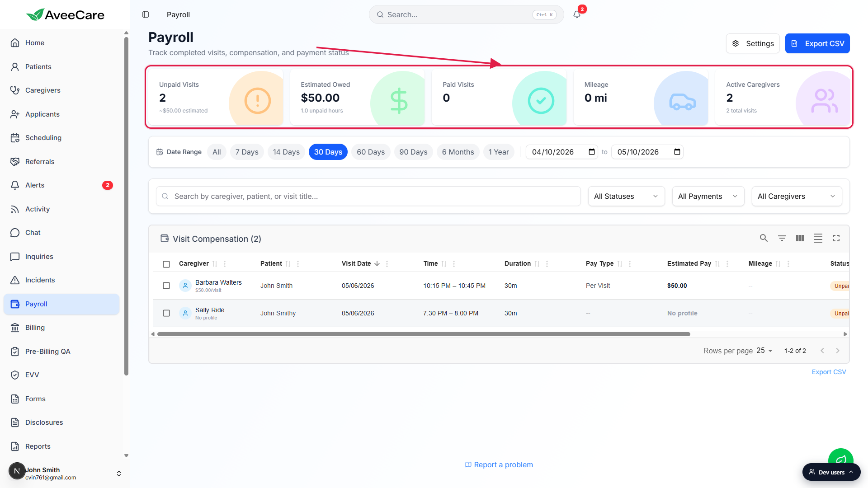The image size is (868, 488).
Task: Sort by Caregiver column arrows
Action: pos(215,264)
